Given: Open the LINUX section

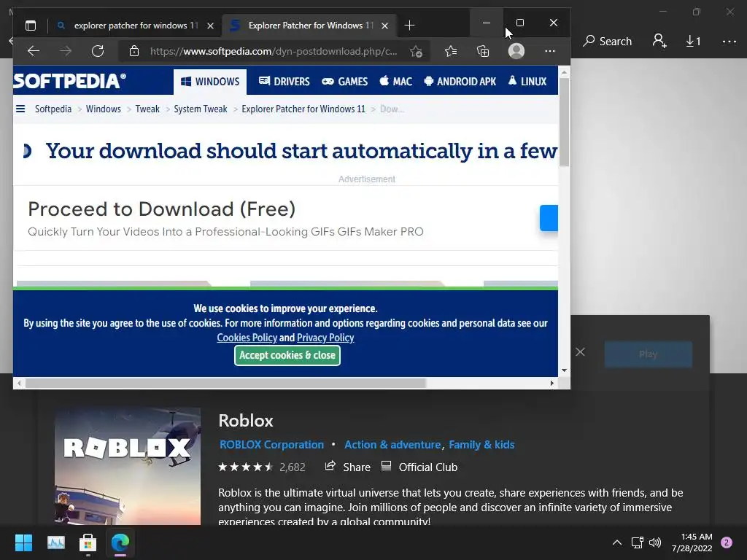Looking at the screenshot, I should click(x=527, y=82).
